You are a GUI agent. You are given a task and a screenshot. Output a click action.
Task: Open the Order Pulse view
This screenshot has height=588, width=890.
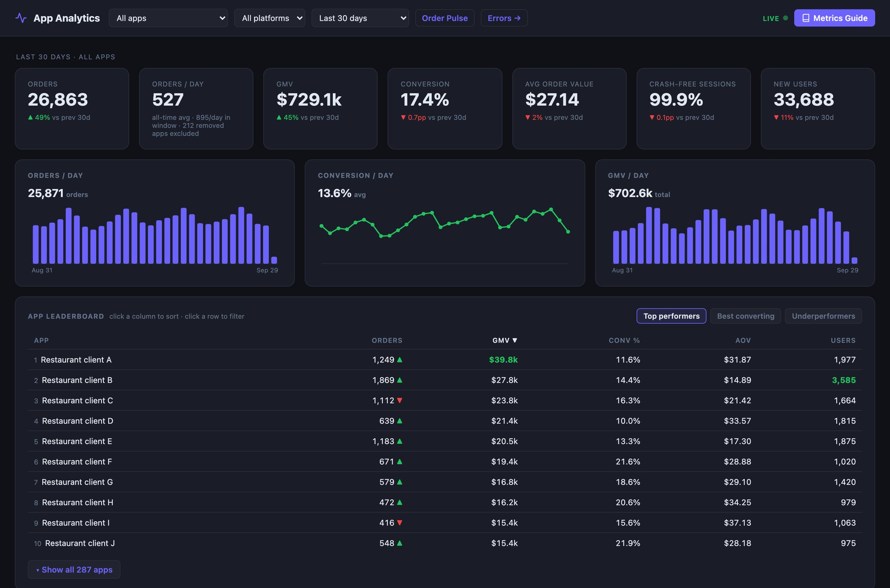(x=445, y=18)
